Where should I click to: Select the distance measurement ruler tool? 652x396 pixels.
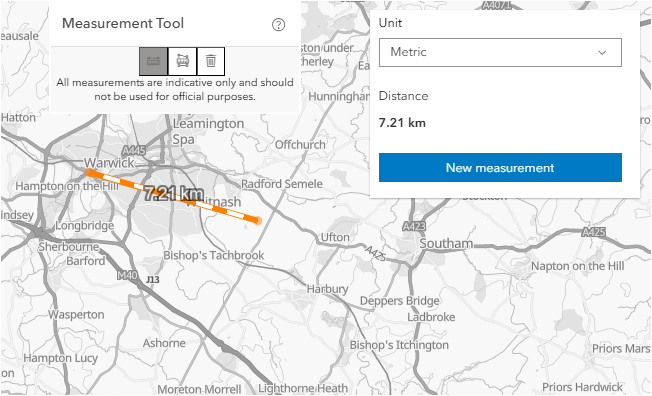point(153,61)
